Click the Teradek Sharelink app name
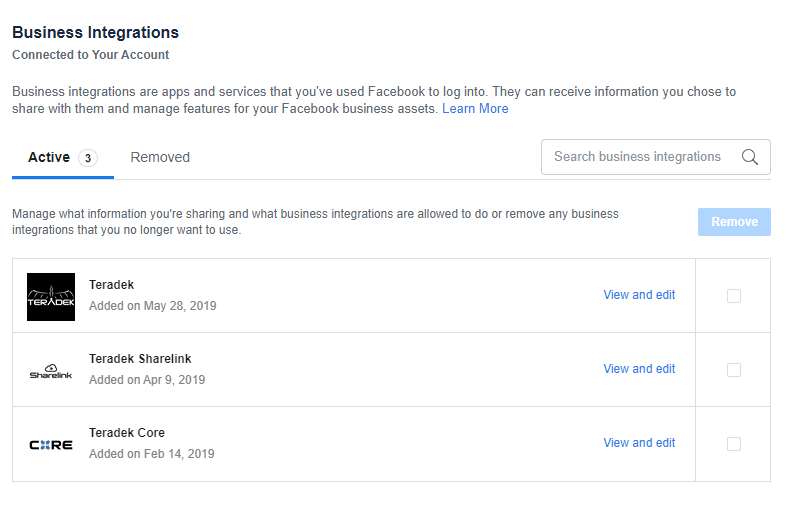Screen dimensions: 791x521 tap(140, 359)
